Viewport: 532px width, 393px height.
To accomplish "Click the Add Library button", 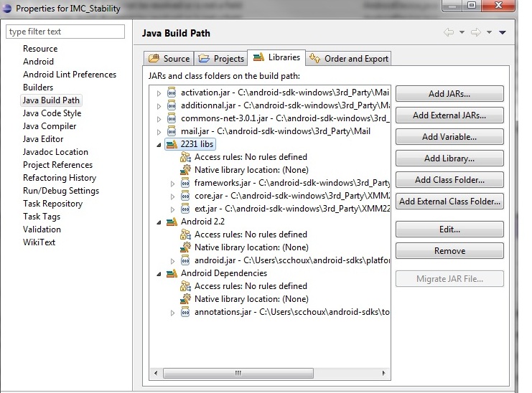I will tap(449, 158).
